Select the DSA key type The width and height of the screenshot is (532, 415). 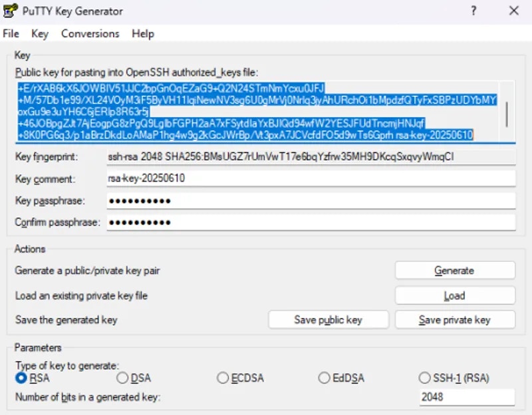(122, 377)
